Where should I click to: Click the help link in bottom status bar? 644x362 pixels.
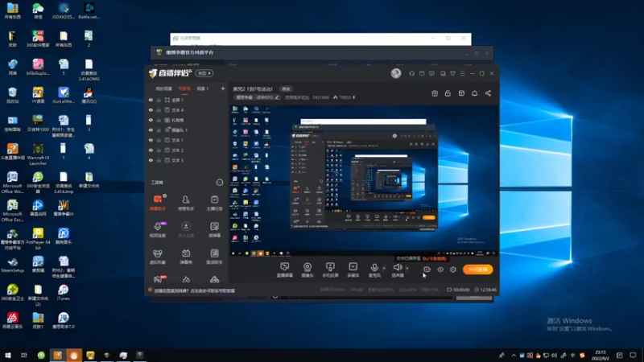194,290
